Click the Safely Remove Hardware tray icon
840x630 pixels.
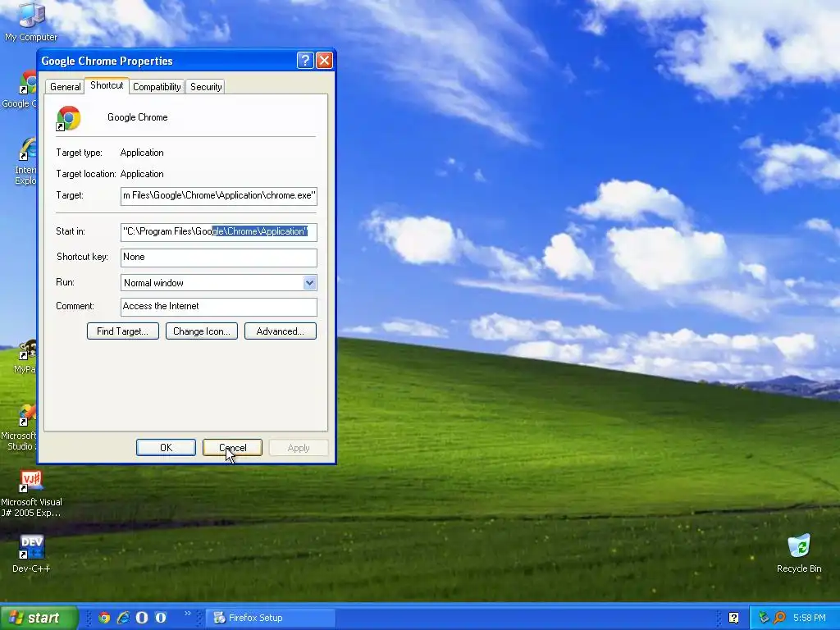click(764, 618)
